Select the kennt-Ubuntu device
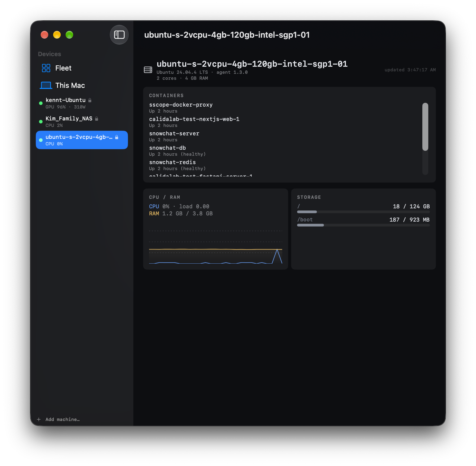The height and width of the screenshot is (466, 476). click(82, 103)
